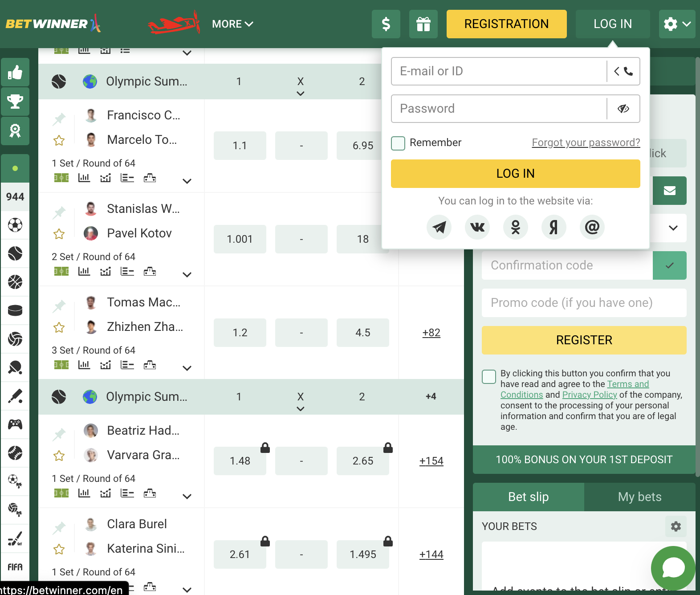This screenshot has height=595, width=700.
Task: Tick the Remember checkbox
Action: pyautogui.click(x=398, y=143)
